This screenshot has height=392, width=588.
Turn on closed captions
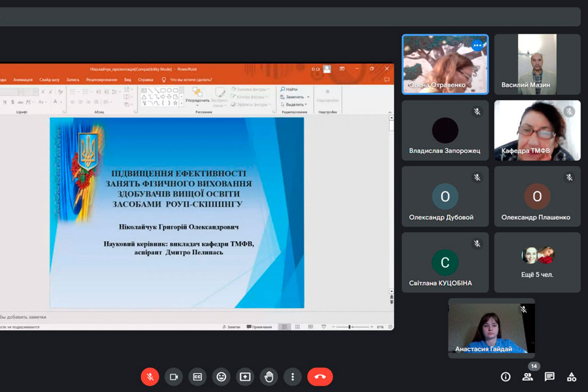click(x=197, y=377)
